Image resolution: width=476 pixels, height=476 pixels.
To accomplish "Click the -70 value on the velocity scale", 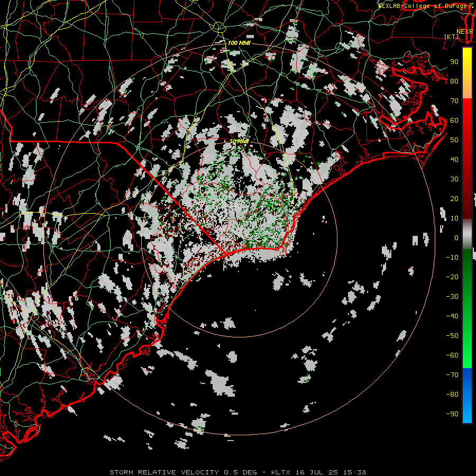I will 452,374.
